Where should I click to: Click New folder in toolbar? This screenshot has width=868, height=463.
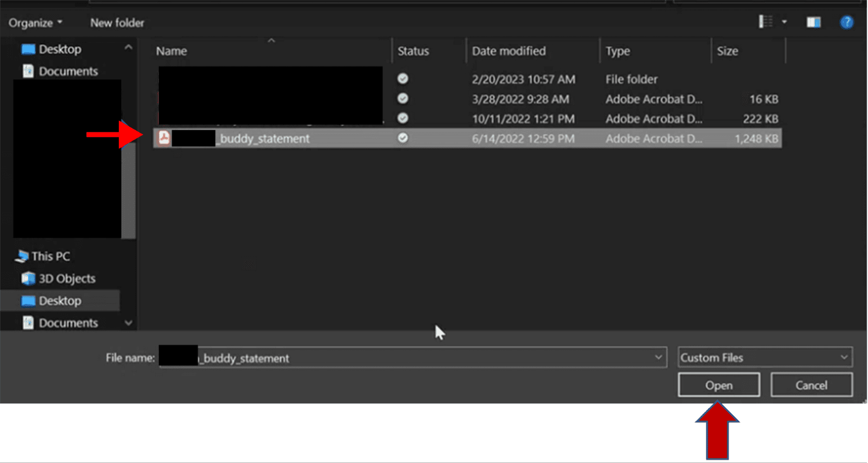click(x=117, y=23)
